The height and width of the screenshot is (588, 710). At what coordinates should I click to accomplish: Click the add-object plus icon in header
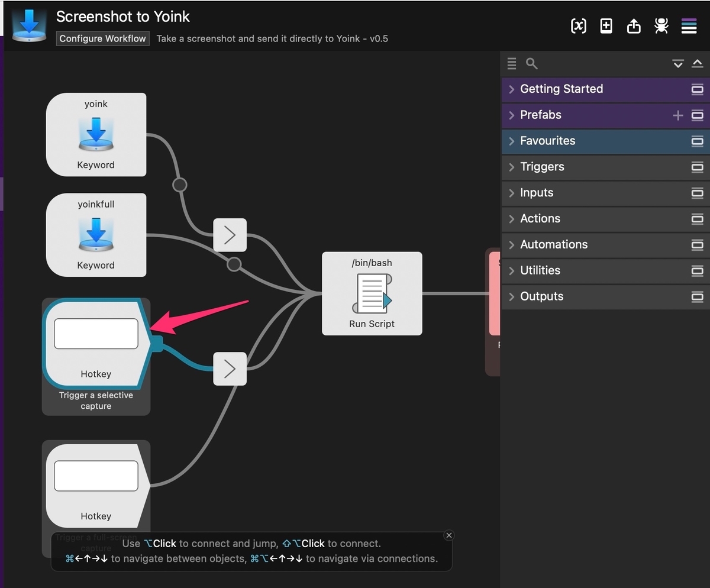tap(606, 26)
